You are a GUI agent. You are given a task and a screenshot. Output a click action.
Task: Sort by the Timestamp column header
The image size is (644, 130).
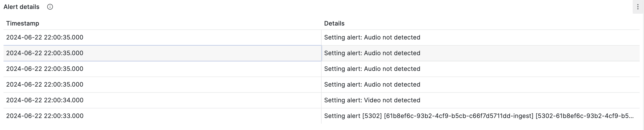click(22, 23)
